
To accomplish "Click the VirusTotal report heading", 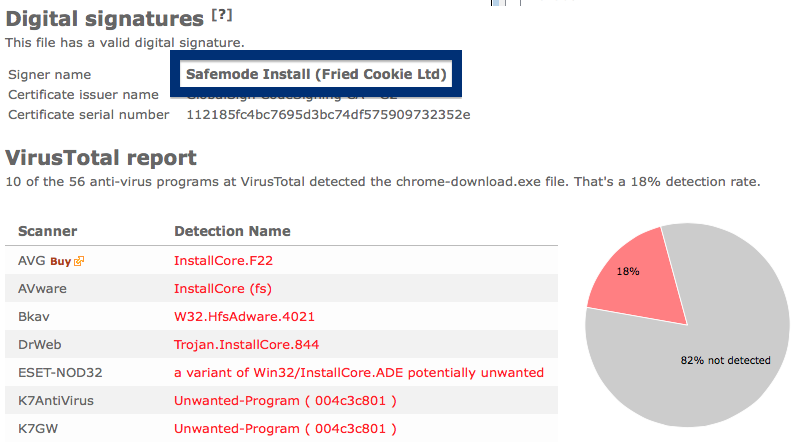I will tap(101, 158).
